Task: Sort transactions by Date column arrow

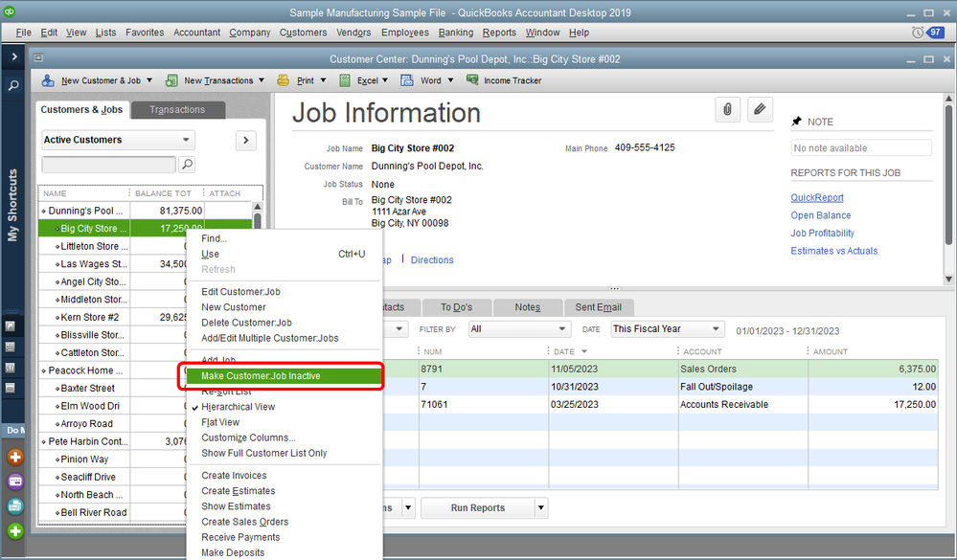Action: coord(584,351)
